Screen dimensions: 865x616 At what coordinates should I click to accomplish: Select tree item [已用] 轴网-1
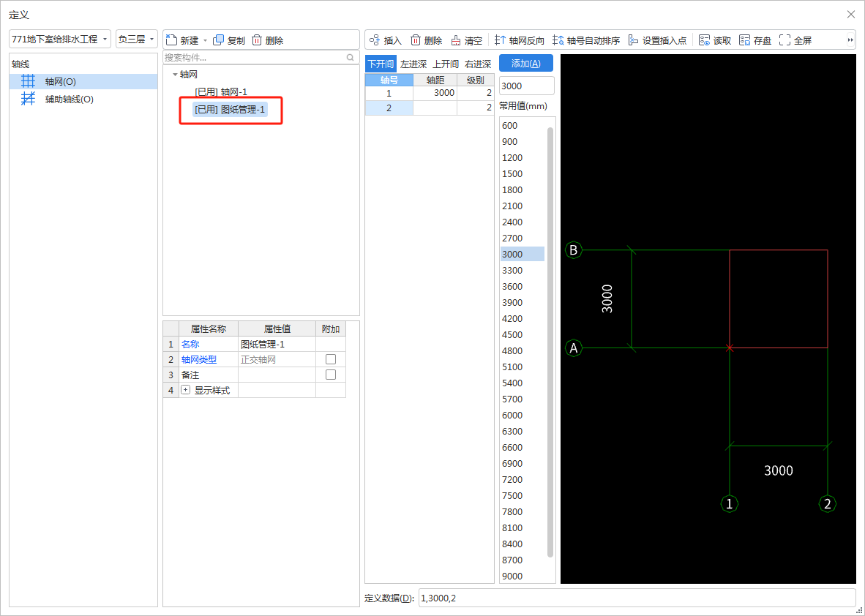[221, 92]
